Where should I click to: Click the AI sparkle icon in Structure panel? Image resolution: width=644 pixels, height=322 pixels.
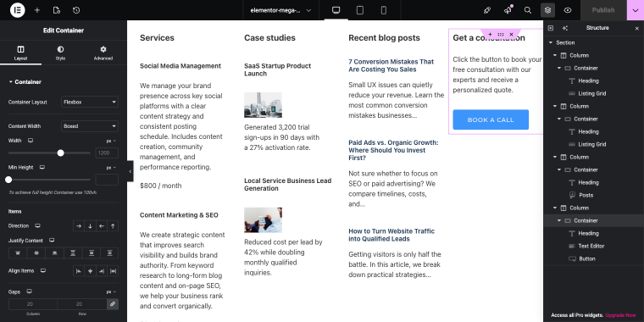pyautogui.click(x=564, y=28)
